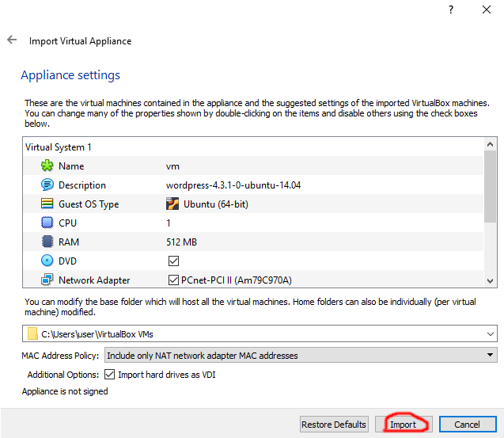Click the 'RAM' row label
This screenshot has height=438, width=504.
tap(69, 242)
